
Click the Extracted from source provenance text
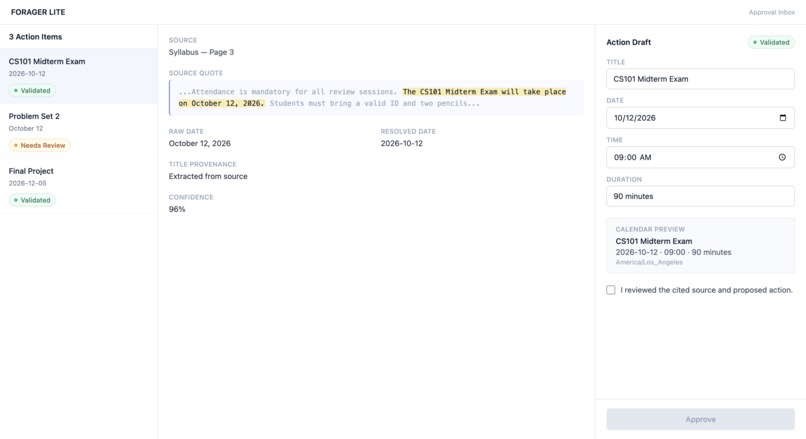(x=208, y=176)
